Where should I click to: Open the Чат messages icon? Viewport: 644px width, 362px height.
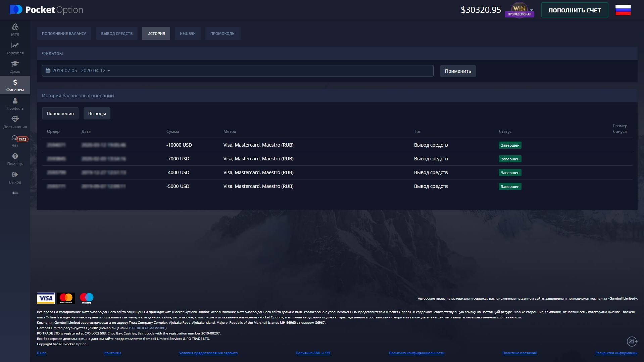[x=15, y=138]
